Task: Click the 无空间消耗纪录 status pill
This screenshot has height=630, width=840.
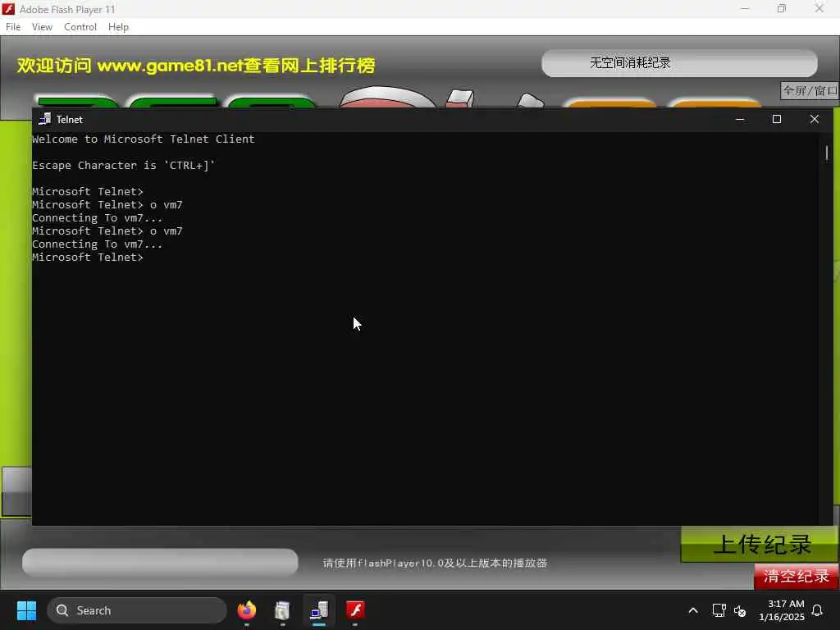Action: (x=679, y=63)
